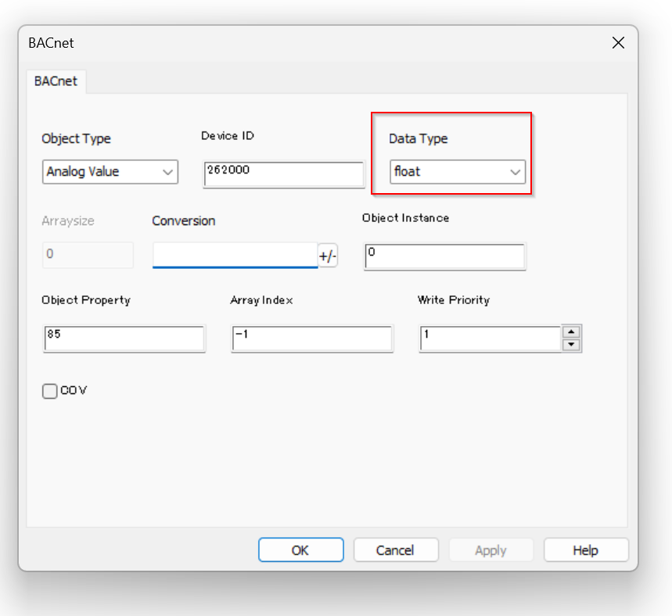The width and height of the screenshot is (672, 616).
Task: Click the Write Priority label
Action: click(454, 300)
